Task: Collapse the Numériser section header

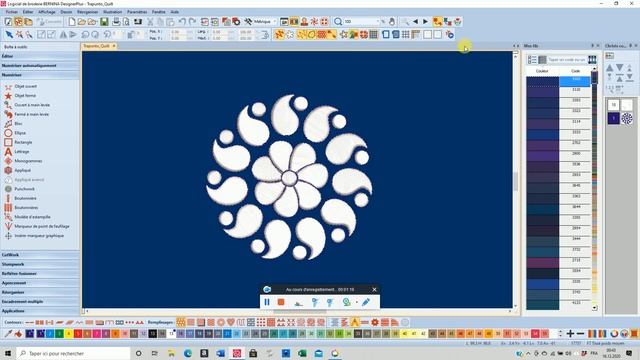Action: (x=40, y=75)
